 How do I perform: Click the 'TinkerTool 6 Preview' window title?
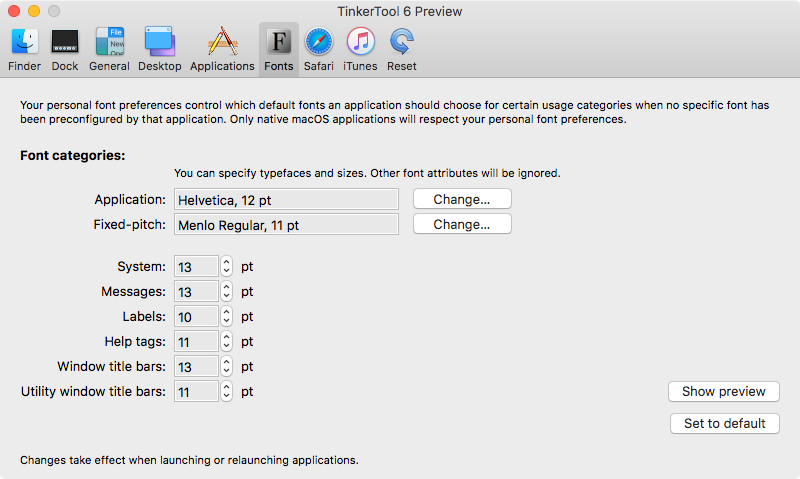(x=399, y=11)
